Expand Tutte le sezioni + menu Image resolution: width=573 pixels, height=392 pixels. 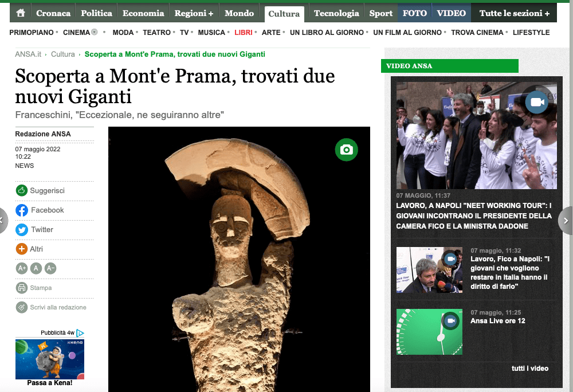pyautogui.click(x=514, y=13)
